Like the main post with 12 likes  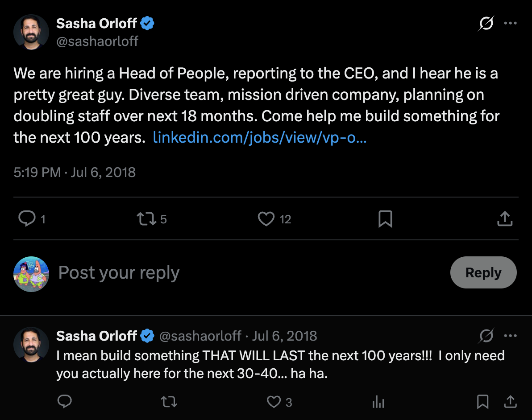coord(266,218)
